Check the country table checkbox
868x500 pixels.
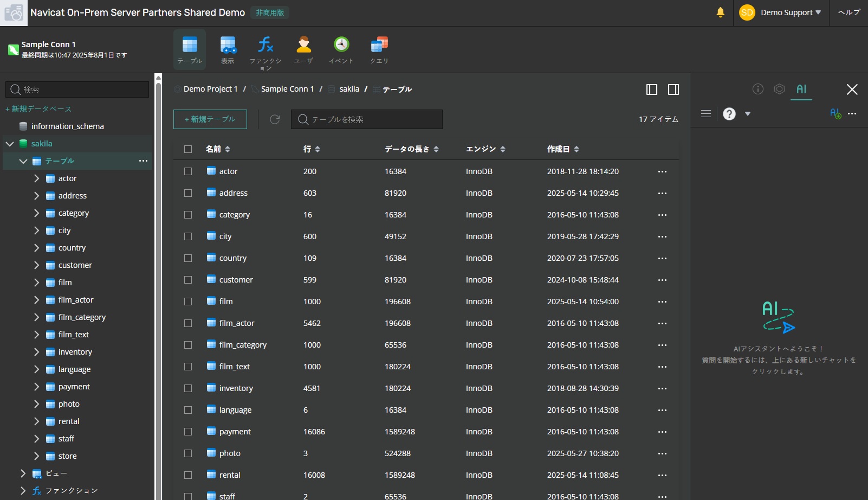[x=188, y=258]
